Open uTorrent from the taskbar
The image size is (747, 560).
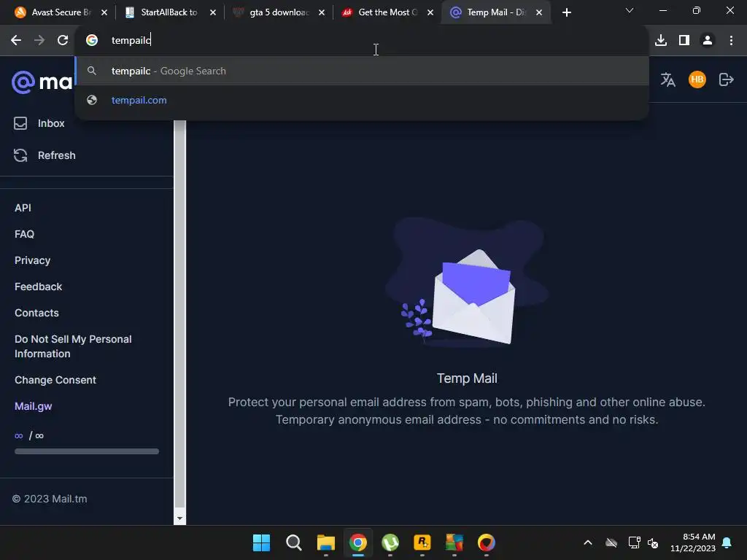click(x=390, y=542)
